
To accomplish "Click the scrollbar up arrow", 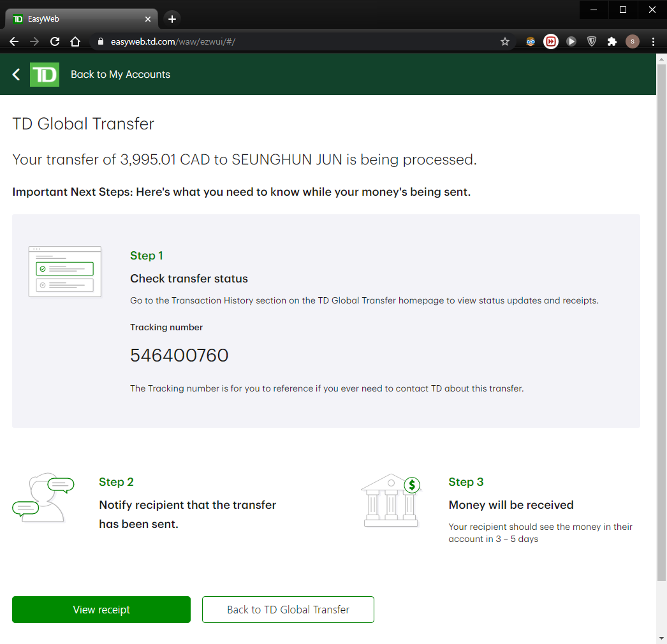I will [661, 59].
